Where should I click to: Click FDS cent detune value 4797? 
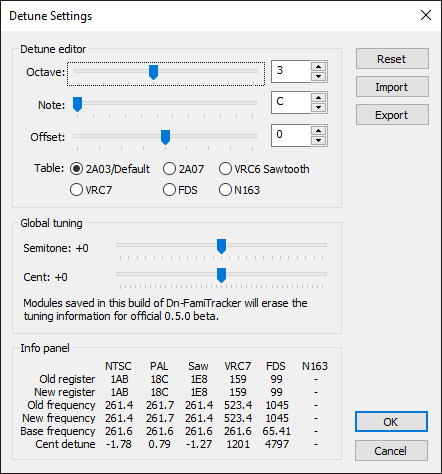pyautogui.click(x=277, y=444)
